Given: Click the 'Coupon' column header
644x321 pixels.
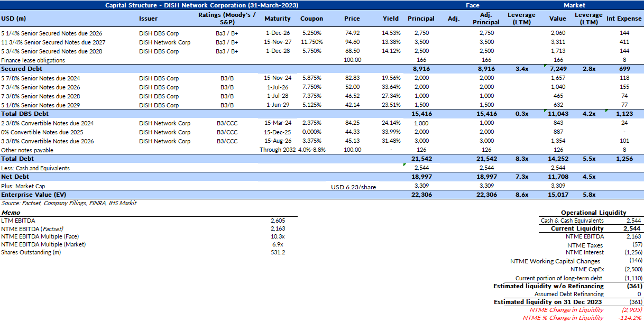Looking at the screenshot, I should pyautogui.click(x=311, y=18).
